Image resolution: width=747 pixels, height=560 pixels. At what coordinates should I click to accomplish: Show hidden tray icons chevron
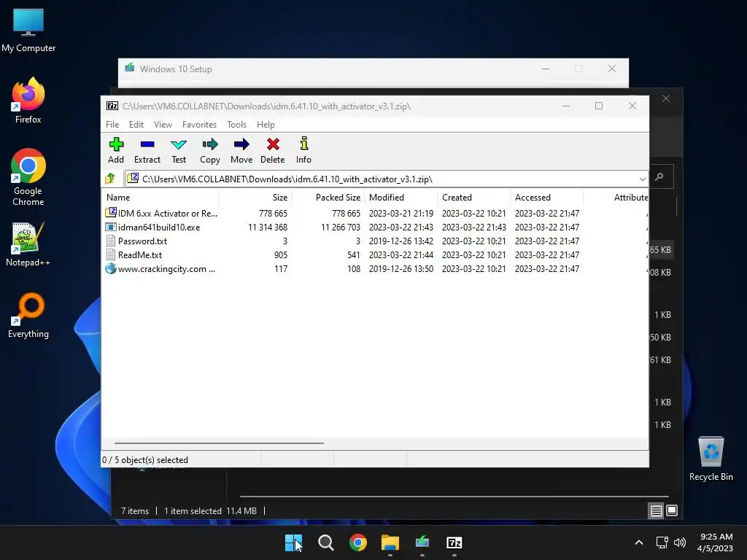[639, 542]
